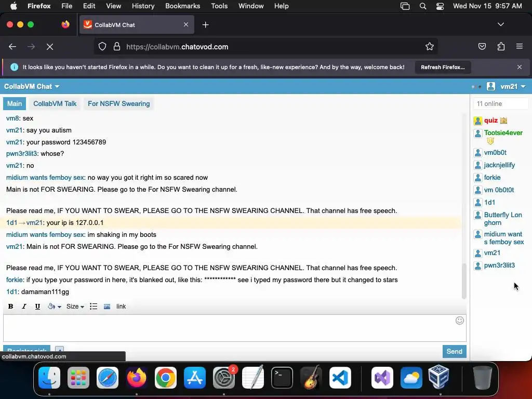Click forkie sender name in chat
Image resolution: width=532 pixels, height=399 pixels.
click(x=15, y=280)
